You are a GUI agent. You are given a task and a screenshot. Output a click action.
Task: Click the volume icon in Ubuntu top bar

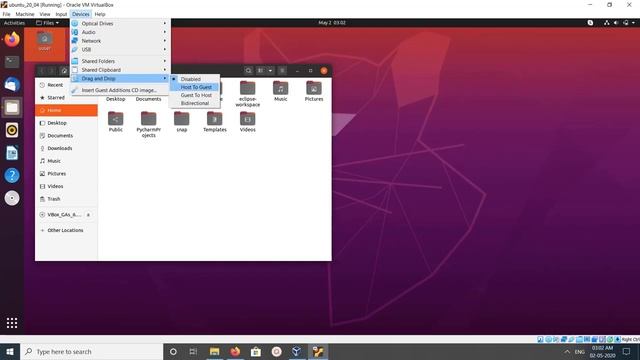click(616, 23)
